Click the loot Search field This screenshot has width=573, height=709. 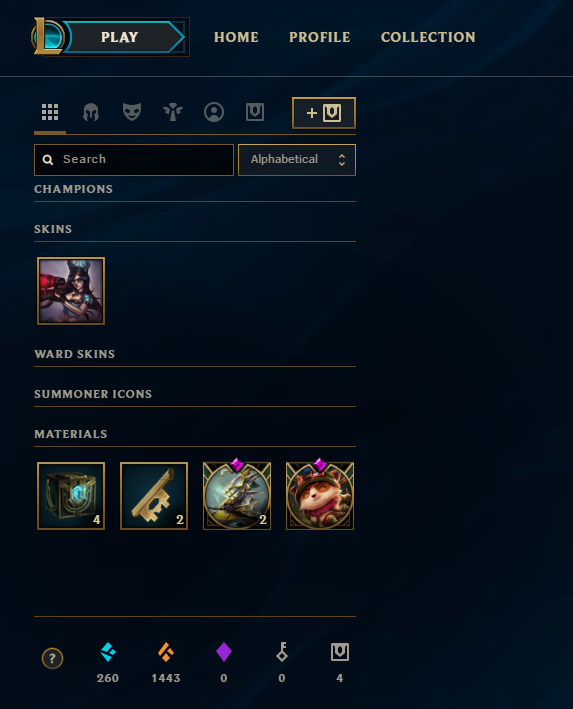click(x=134, y=160)
